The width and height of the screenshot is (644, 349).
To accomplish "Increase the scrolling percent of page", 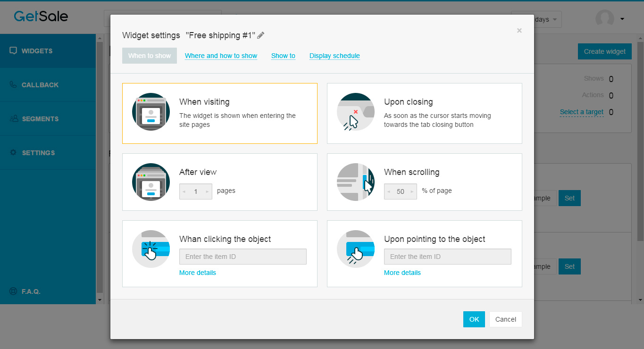I will tap(412, 191).
